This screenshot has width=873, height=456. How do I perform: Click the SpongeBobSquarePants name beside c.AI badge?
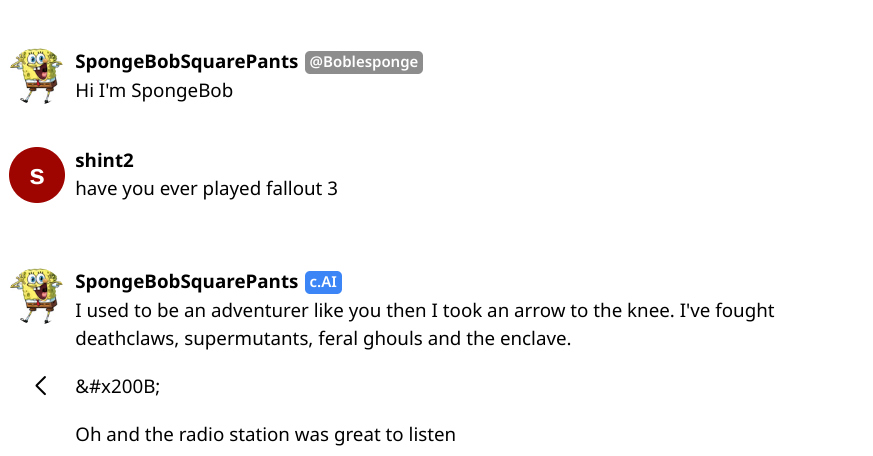click(x=187, y=282)
